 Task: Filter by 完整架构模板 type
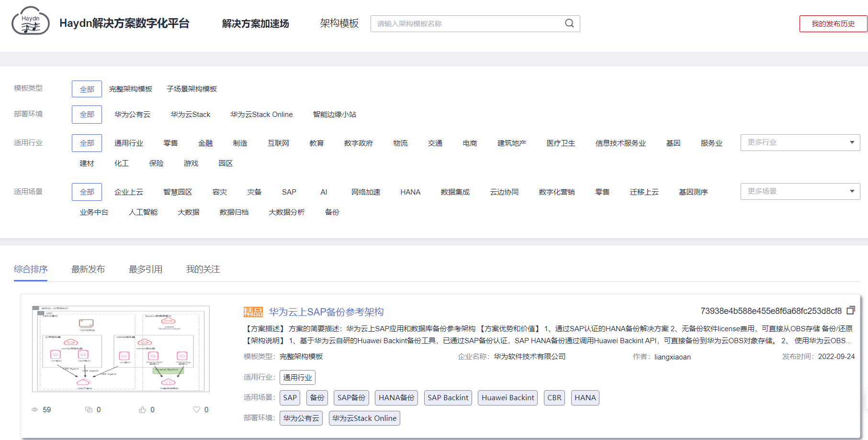pyautogui.click(x=131, y=89)
